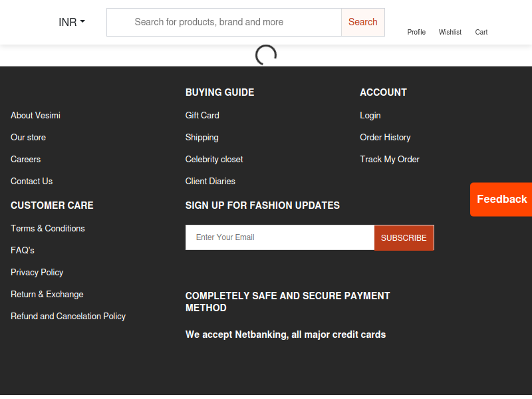Click the Enter Your Email field
This screenshot has height=399, width=532.
[280, 237]
